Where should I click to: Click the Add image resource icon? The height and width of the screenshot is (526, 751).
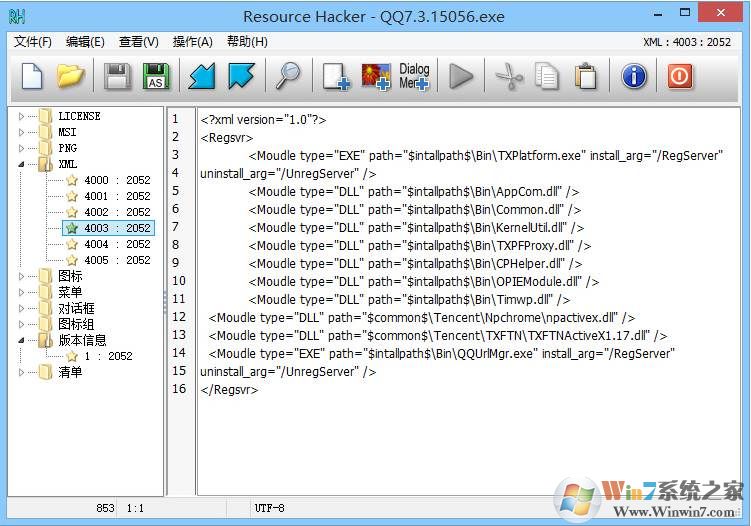click(375, 76)
